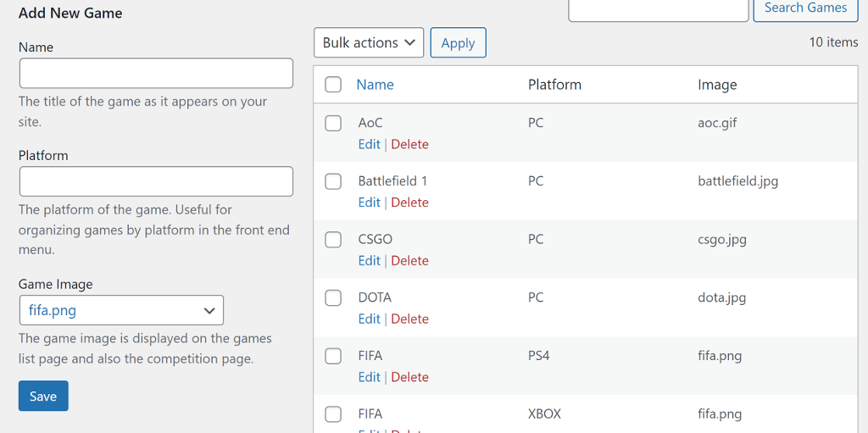Open the Game Image fifa.png dropdown

point(121,310)
